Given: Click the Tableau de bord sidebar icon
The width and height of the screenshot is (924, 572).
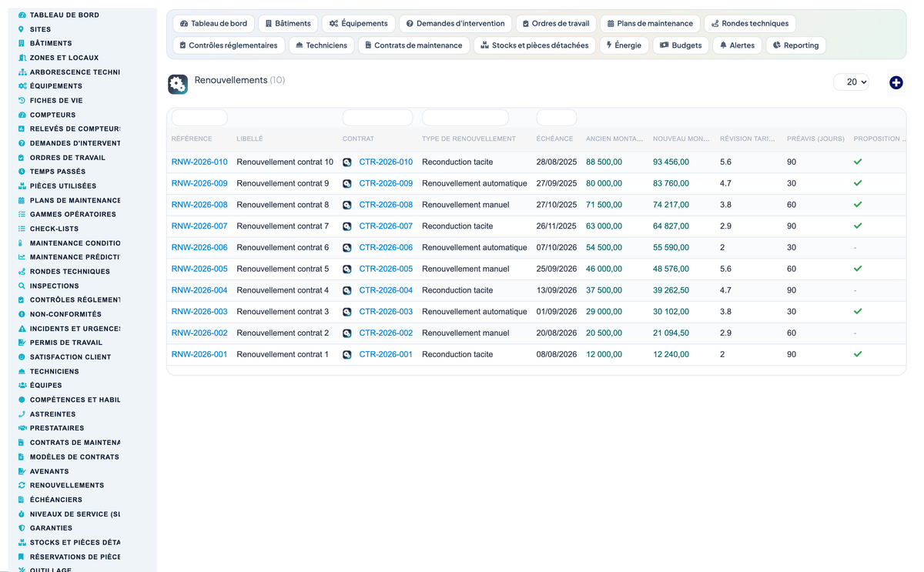Looking at the screenshot, I should (22, 15).
